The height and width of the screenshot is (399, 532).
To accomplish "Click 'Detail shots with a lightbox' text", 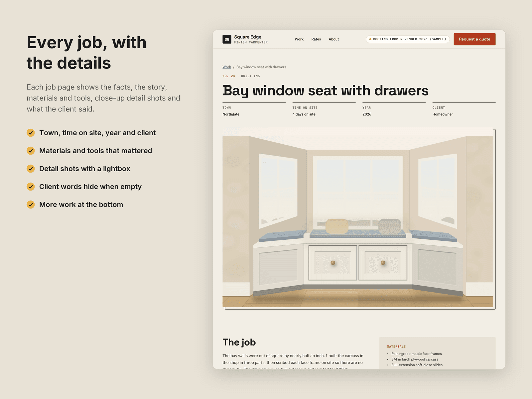I will click(85, 169).
